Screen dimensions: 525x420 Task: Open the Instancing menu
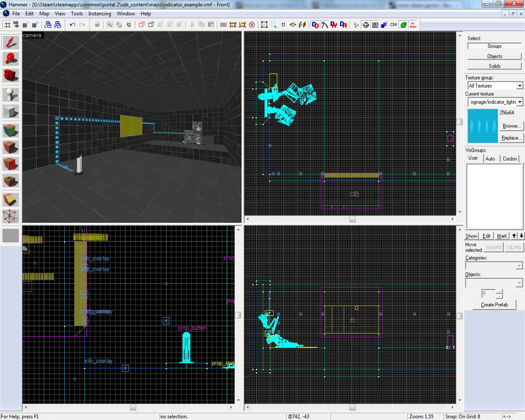(x=99, y=14)
